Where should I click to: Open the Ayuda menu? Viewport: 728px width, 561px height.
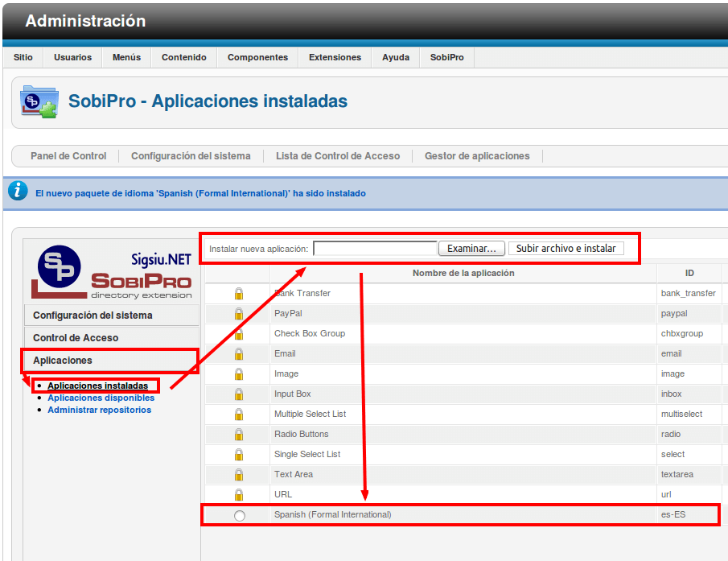point(396,57)
